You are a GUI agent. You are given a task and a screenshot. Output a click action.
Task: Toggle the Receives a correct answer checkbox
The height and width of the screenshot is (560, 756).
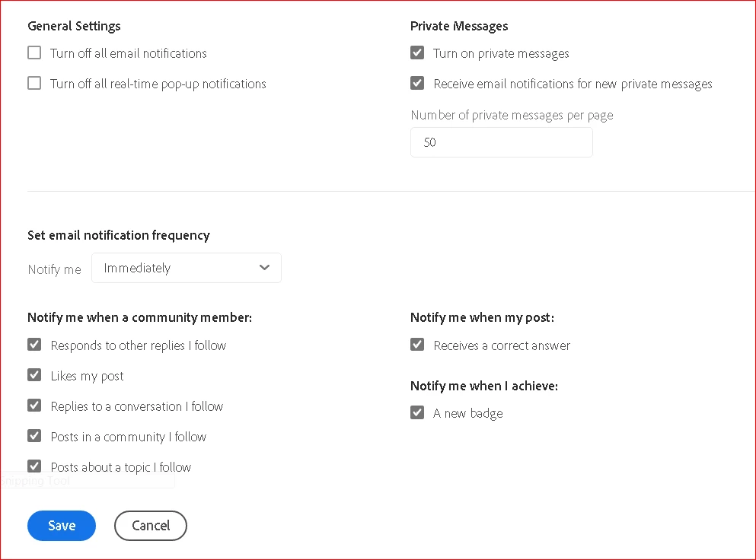[417, 345]
